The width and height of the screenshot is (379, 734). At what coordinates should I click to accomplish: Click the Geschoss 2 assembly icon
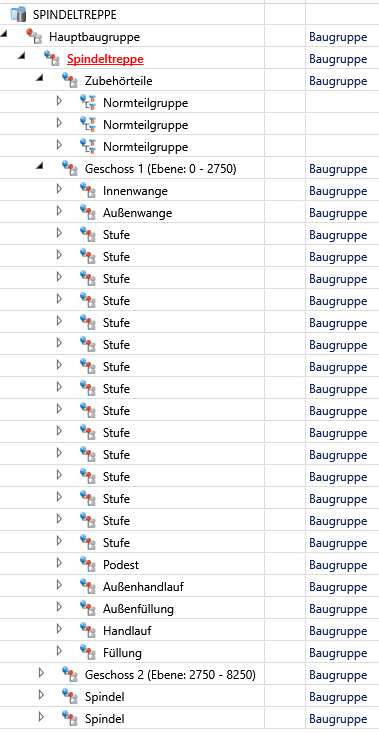coord(70,675)
